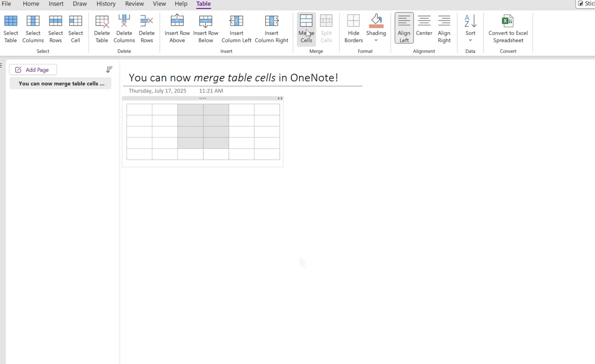Click the page title text
The image size is (595, 364).
click(x=233, y=77)
